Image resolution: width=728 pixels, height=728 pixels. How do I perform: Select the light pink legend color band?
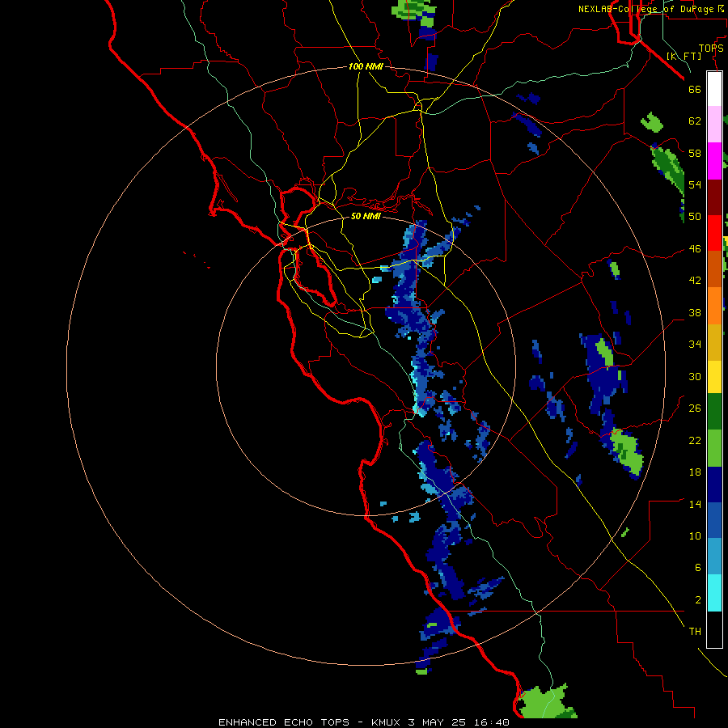[714, 125]
